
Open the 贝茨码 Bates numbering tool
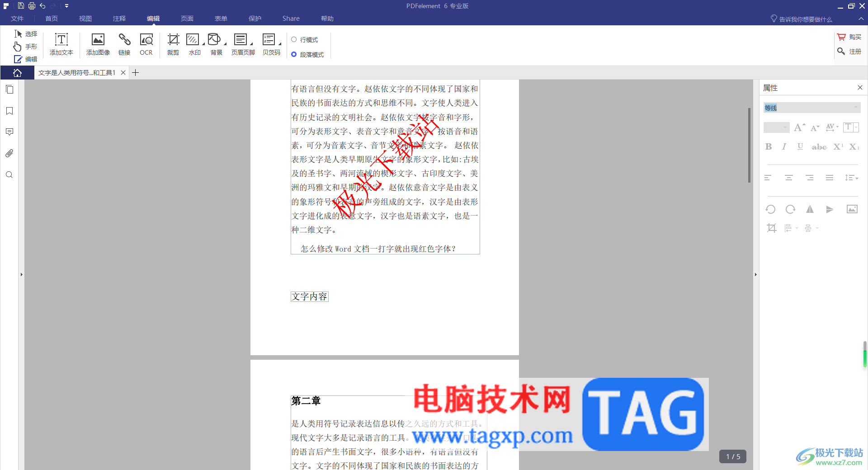point(272,44)
